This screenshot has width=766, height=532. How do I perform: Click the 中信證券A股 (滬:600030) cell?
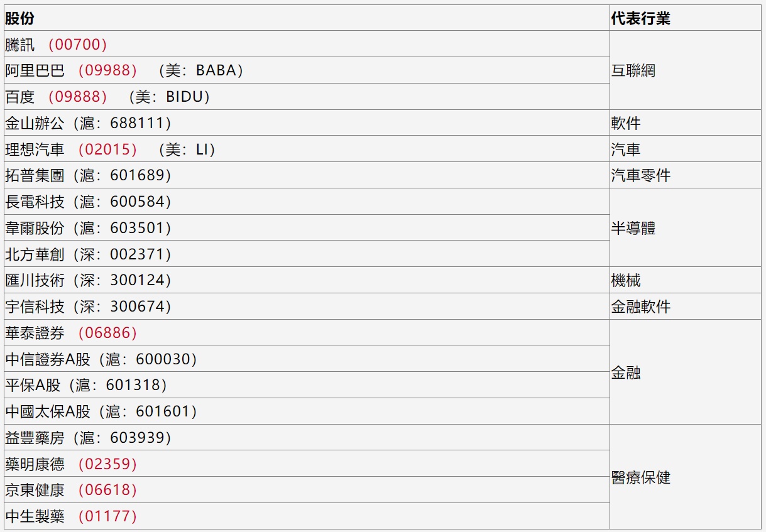(101, 359)
